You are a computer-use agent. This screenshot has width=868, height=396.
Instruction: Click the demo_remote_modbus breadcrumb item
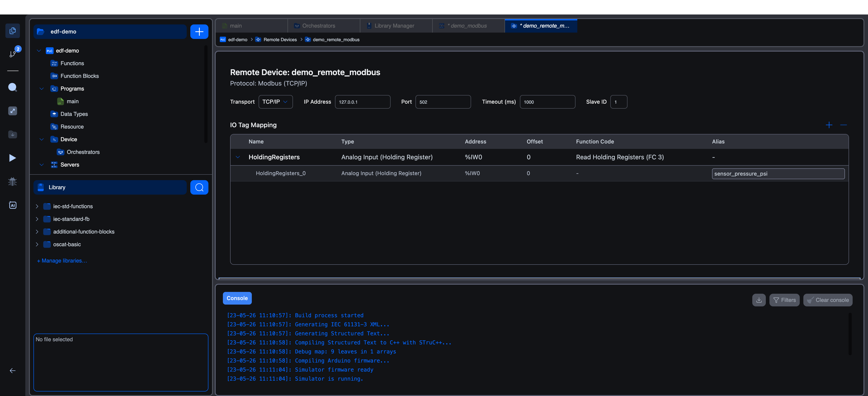(336, 40)
